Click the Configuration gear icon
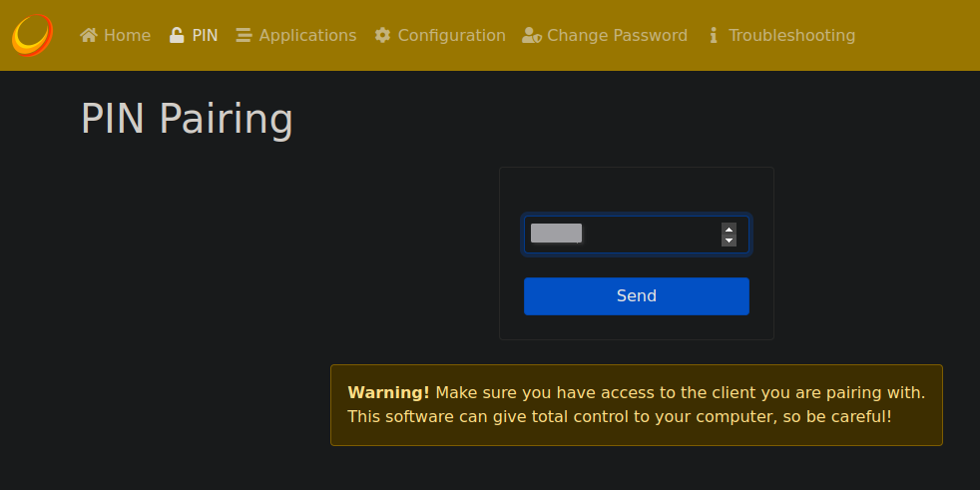980x490 pixels. coord(382,36)
